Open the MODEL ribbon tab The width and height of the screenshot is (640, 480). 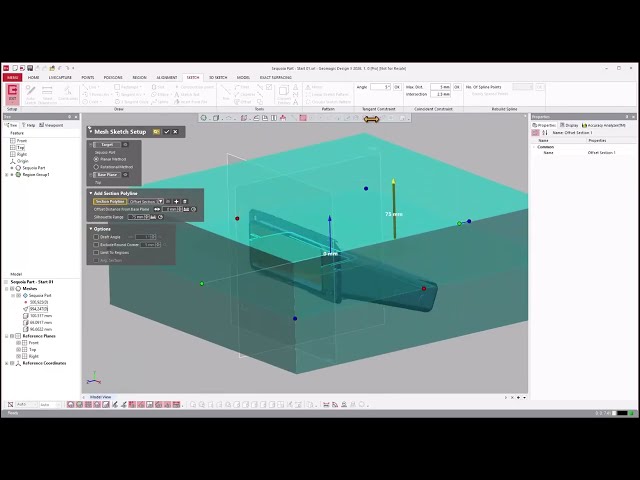243,77
